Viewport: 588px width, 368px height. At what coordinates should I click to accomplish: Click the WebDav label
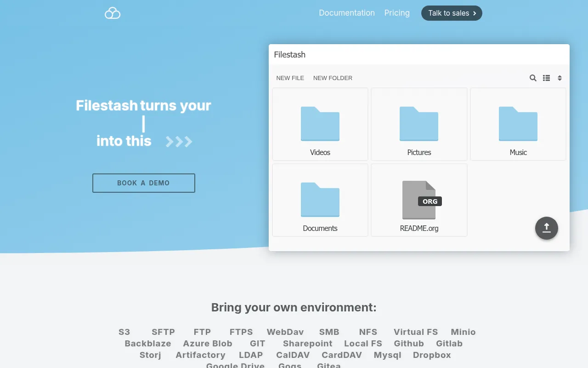pyautogui.click(x=285, y=332)
